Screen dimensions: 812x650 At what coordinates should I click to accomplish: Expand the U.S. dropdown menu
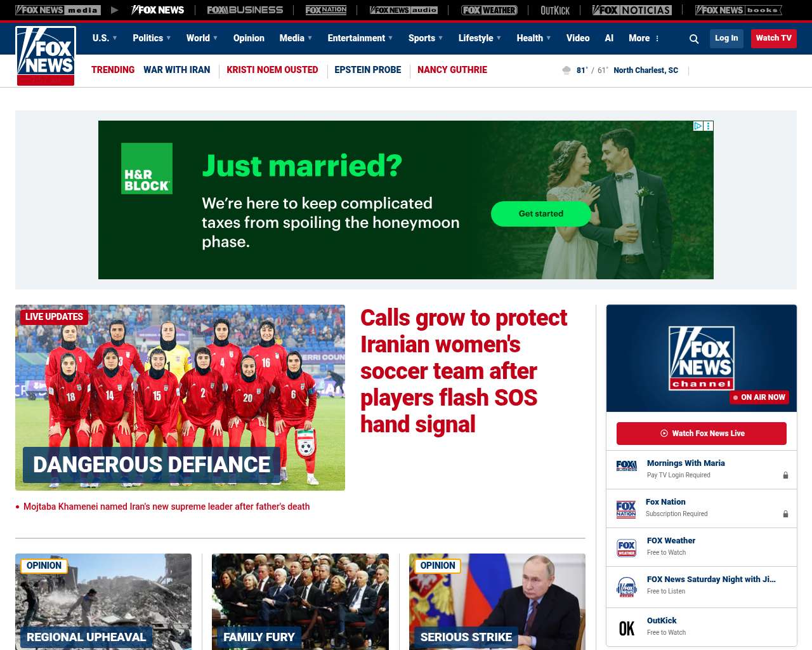[105, 38]
